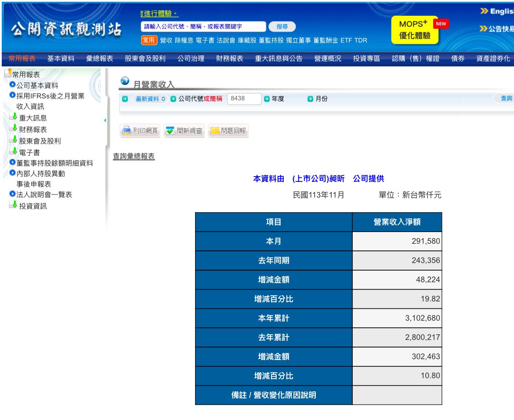Open the 最新資料 dropdown selector
The image size is (514, 420).
coord(150,99)
